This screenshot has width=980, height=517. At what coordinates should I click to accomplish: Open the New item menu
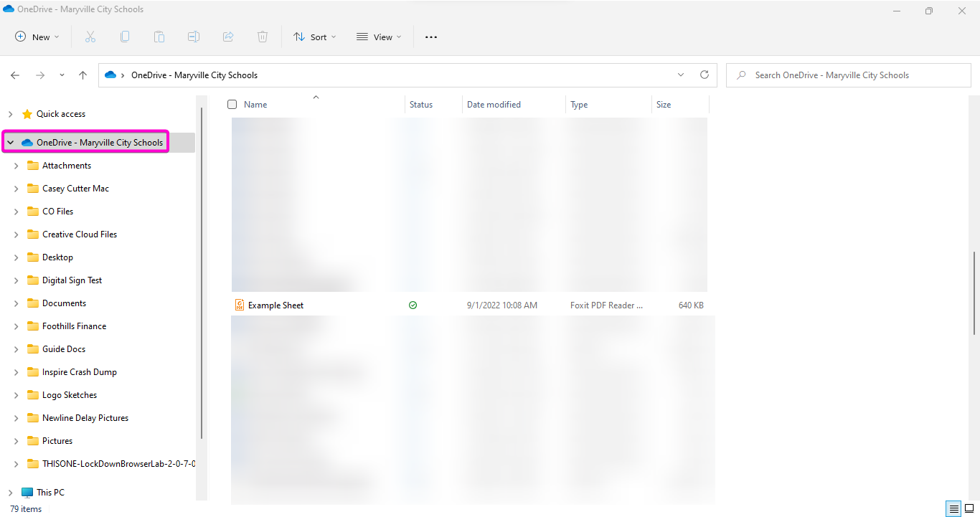coord(37,37)
